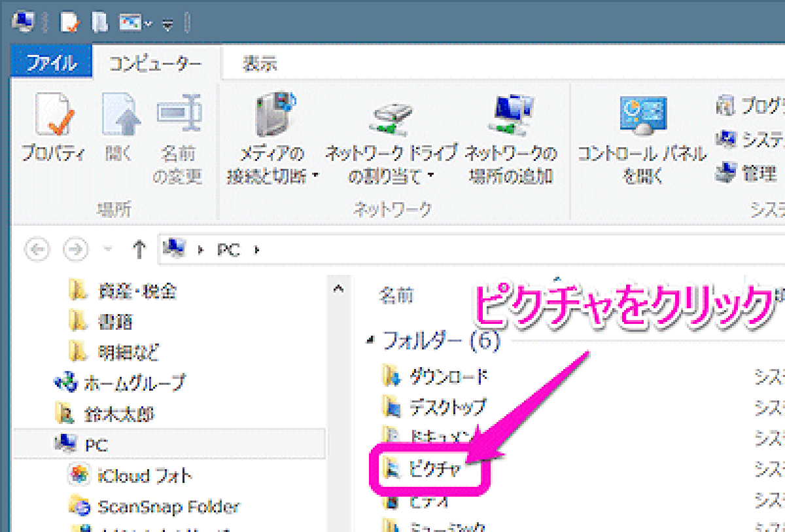
Task: Click the new folder icon in the quick access toolbar
Action: point(99,23)
